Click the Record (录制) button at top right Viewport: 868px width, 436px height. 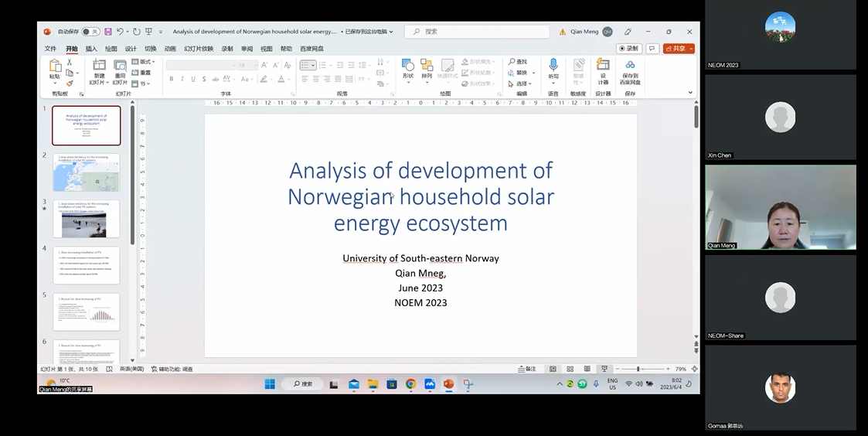tap(629, 48)
